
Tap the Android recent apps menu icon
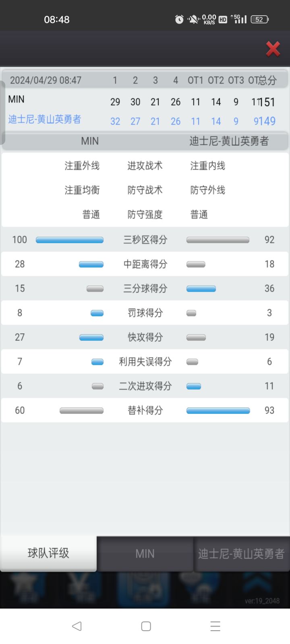tap(215, 626)
